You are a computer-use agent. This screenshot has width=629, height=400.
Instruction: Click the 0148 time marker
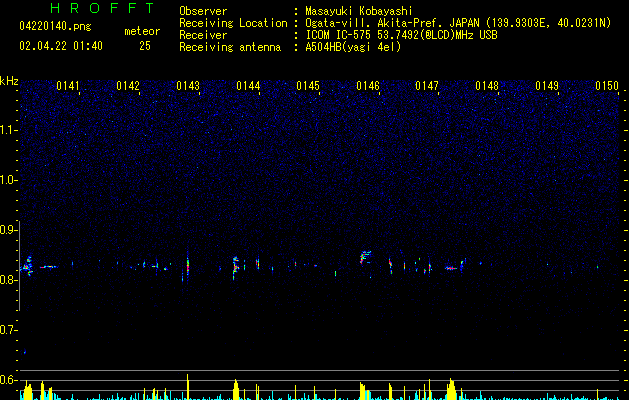(x=487, y=86)
